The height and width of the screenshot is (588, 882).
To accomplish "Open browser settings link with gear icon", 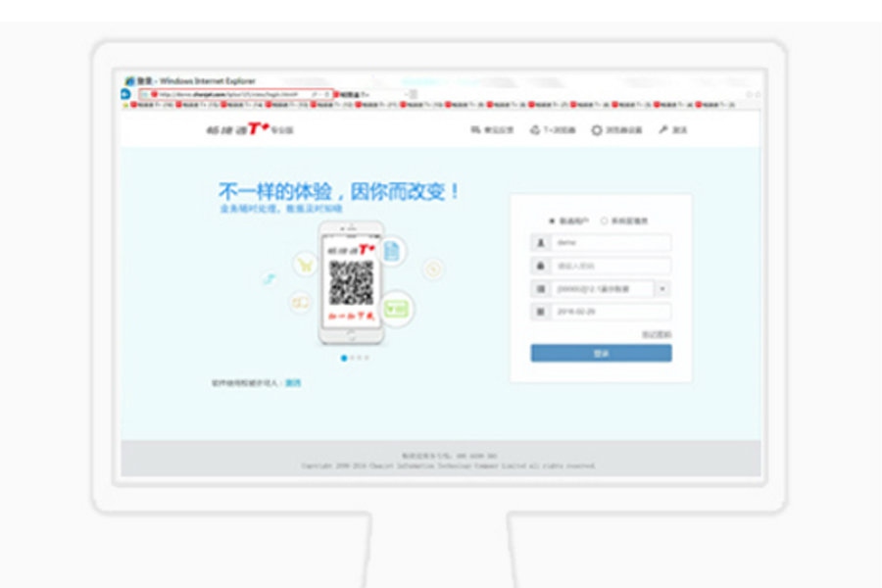I will point(616,130).
